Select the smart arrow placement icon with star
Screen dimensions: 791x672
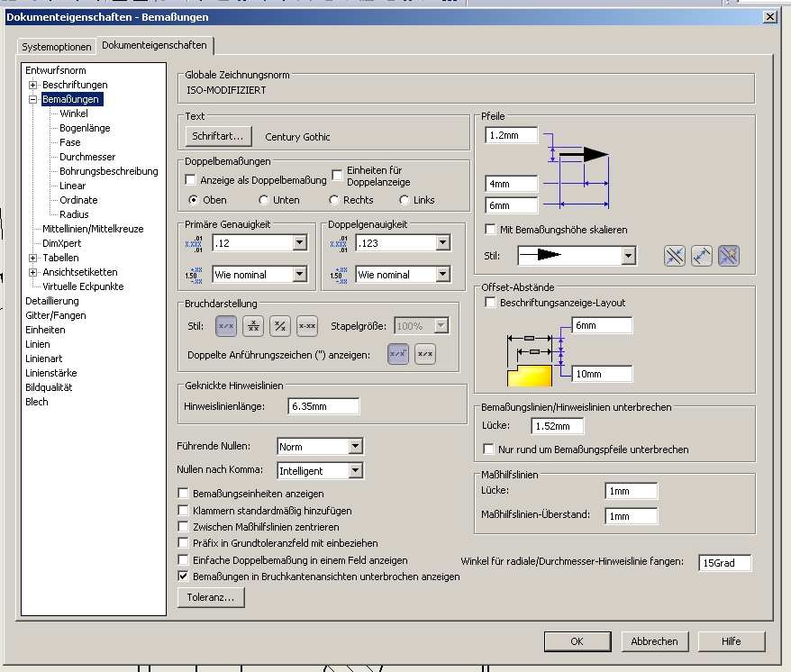point(729,256)
